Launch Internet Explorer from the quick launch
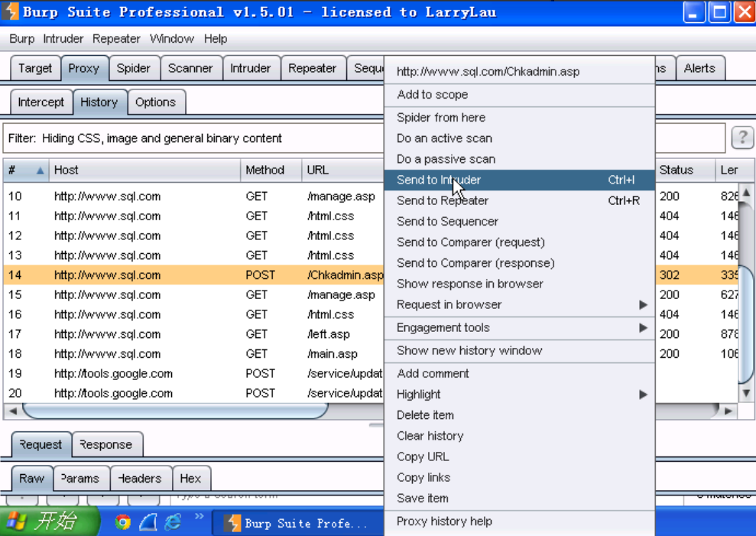The image size is (756, 536). [x=173, y=522]
